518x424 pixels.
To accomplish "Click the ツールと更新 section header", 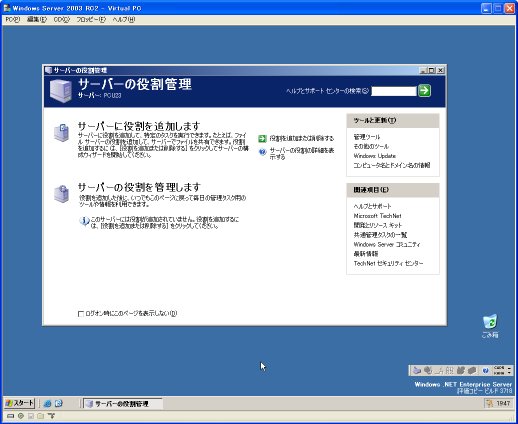I will pyautogui.click(x=393, y=121).
